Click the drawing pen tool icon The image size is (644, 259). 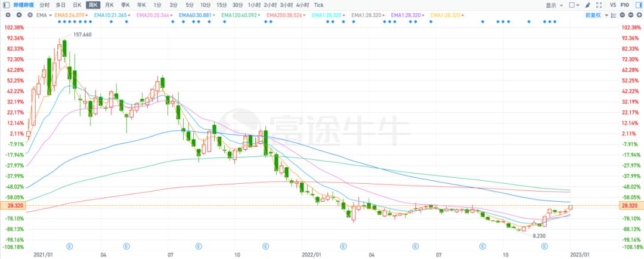[x=588, y=5]
